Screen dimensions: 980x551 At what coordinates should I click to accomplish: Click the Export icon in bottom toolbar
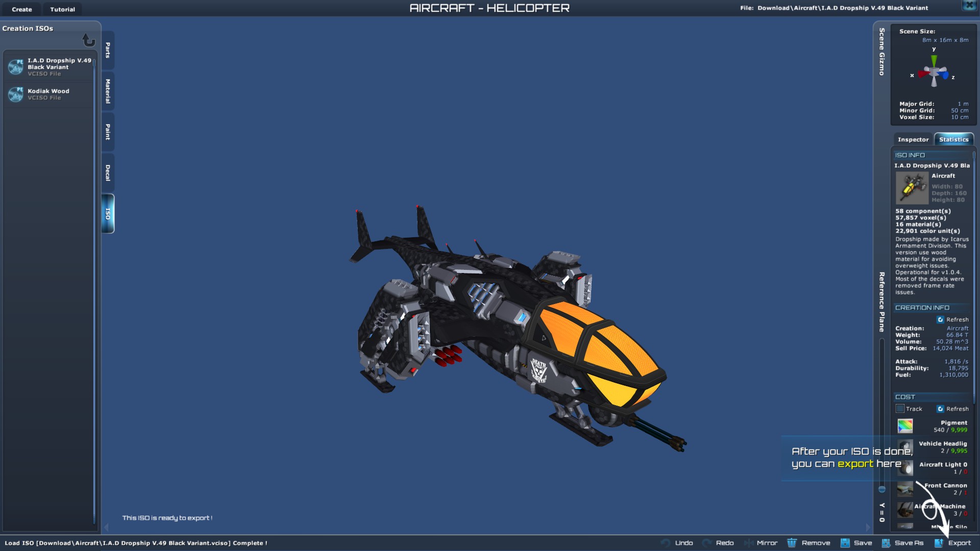click(939, 543)
